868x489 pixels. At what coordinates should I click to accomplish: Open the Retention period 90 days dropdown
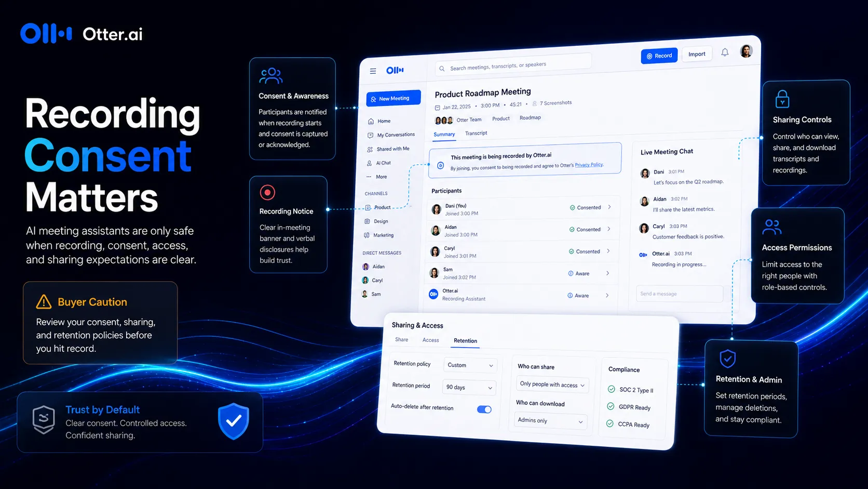coord(469,387)
